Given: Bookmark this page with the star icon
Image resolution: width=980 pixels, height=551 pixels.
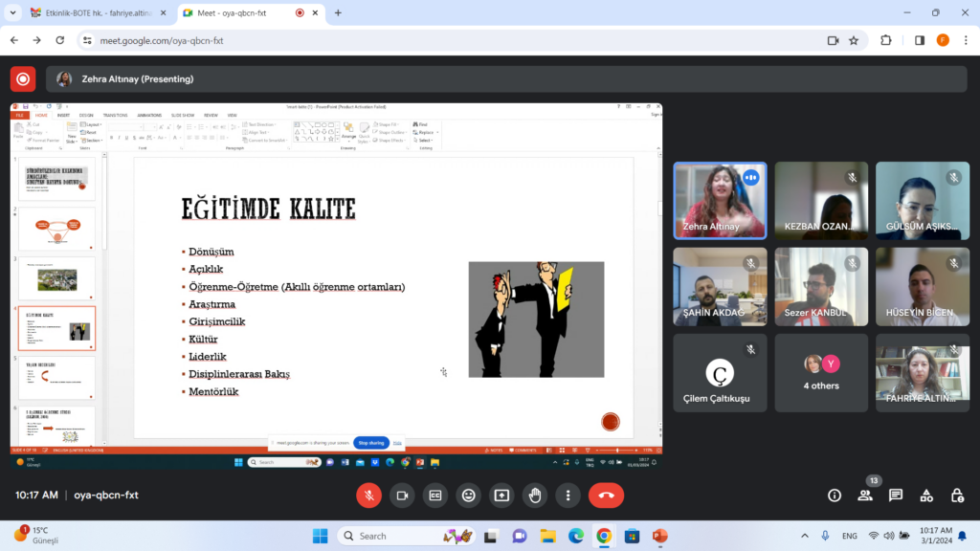Looking at the screenshot, I should 853,40.
